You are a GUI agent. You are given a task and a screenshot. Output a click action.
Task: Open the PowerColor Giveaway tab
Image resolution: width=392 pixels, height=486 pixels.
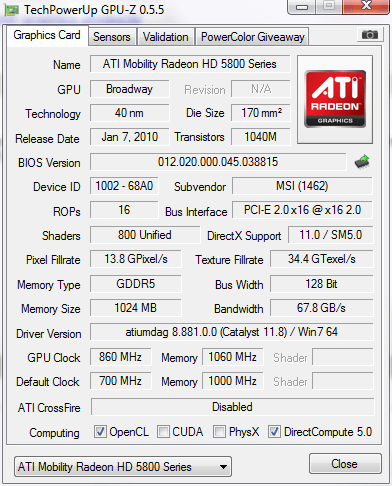coord(253,37)
